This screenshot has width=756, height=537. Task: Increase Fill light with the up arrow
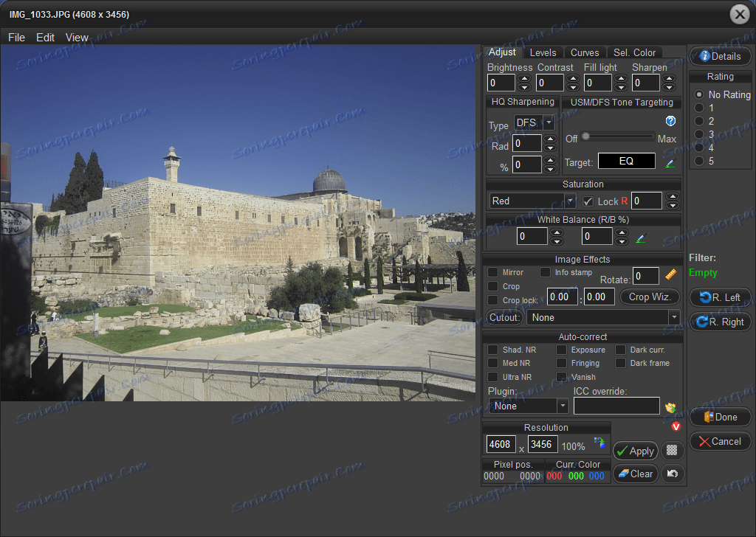(x=622, y=78)
